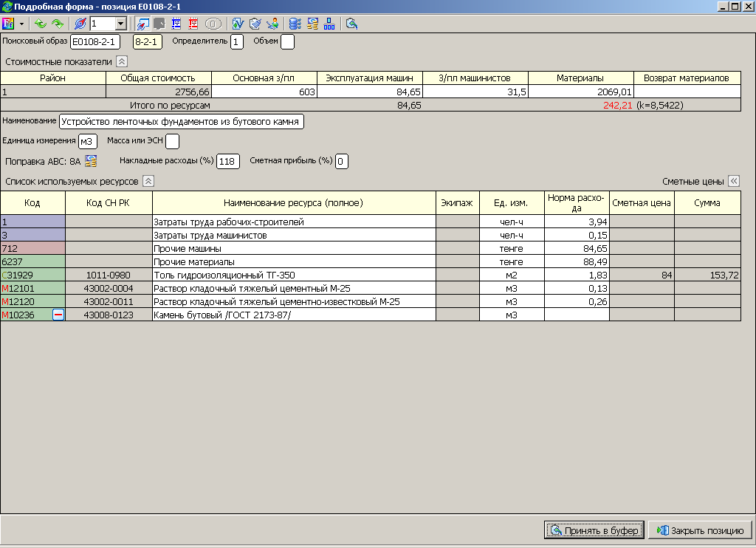
Task: Click the blue compass navigation icon
Action: pyautogui.click(x=80, y=23)
